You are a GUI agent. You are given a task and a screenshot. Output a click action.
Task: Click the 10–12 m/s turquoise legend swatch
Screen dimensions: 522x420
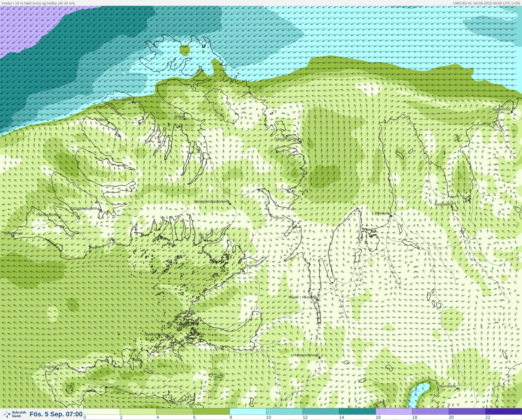pos(284,411)
